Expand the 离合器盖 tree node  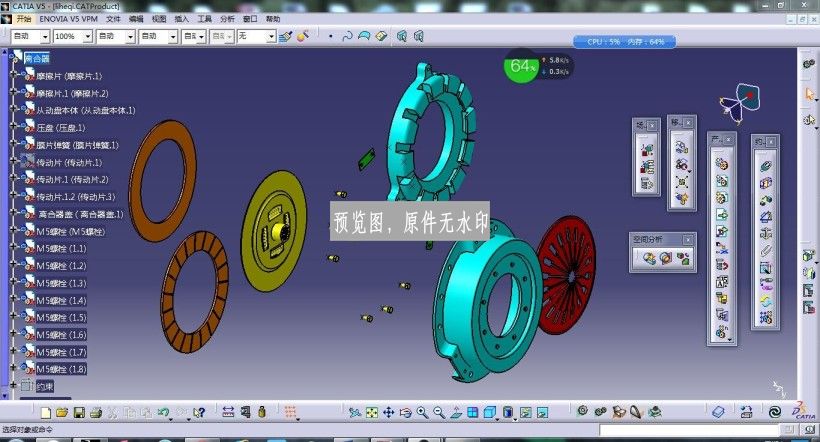click(14, 213)
